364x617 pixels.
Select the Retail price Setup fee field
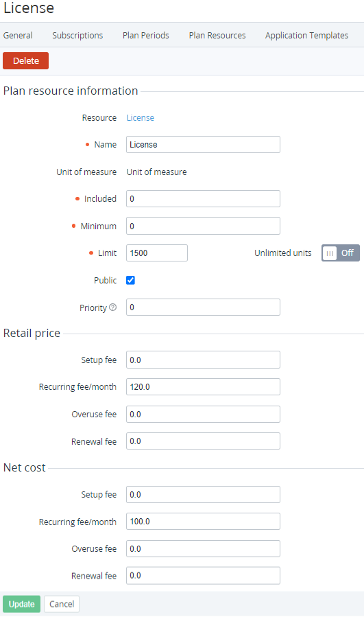click(x=203, y=360)
